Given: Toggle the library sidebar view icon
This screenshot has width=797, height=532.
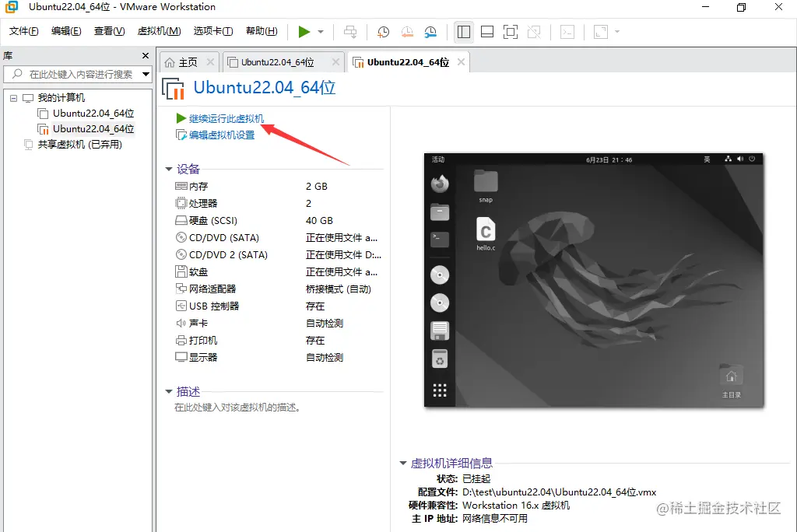Looking at the screenshot, I should pos(464,32).
